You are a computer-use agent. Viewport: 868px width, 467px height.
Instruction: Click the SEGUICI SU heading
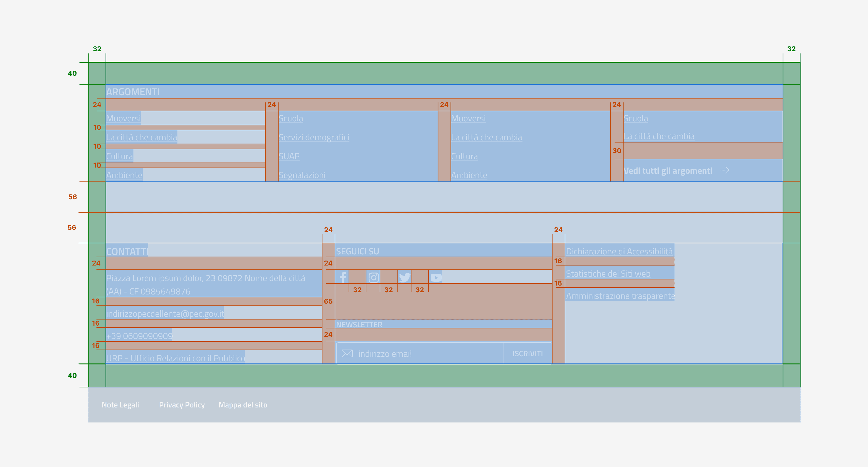tap(357, 252)
